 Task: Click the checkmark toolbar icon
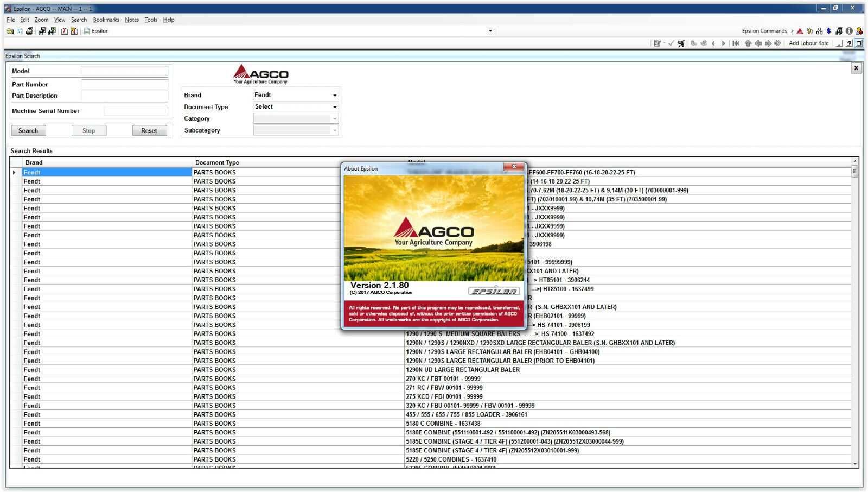[x=671, y=43]
